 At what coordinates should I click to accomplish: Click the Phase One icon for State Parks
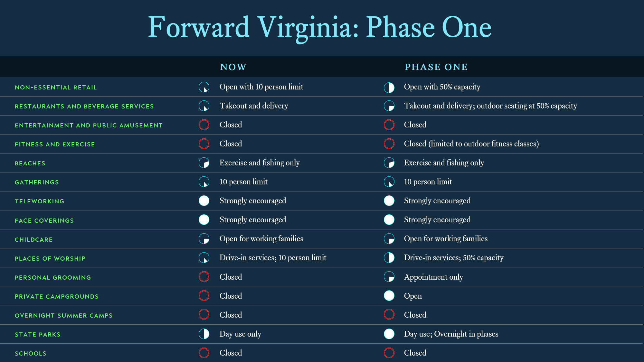click(389, 334)
